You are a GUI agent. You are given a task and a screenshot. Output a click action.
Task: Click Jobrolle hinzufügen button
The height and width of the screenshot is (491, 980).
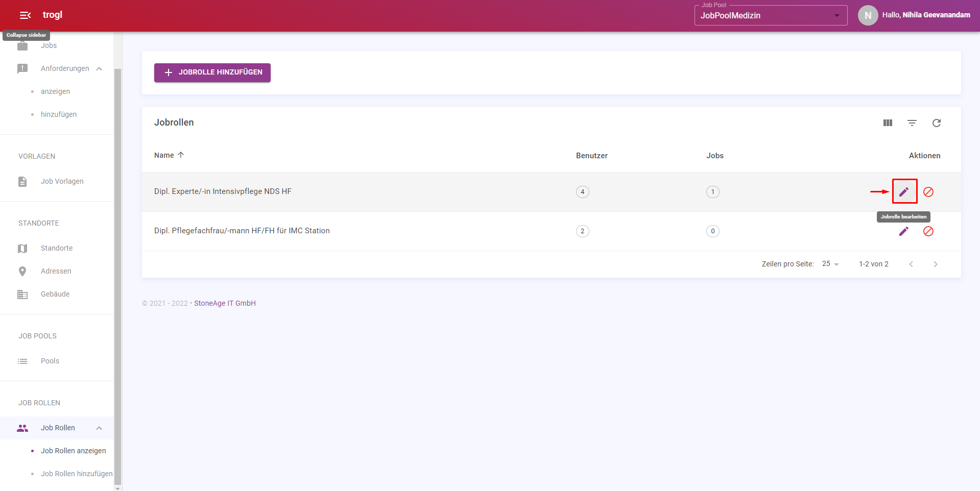[212, 72]
